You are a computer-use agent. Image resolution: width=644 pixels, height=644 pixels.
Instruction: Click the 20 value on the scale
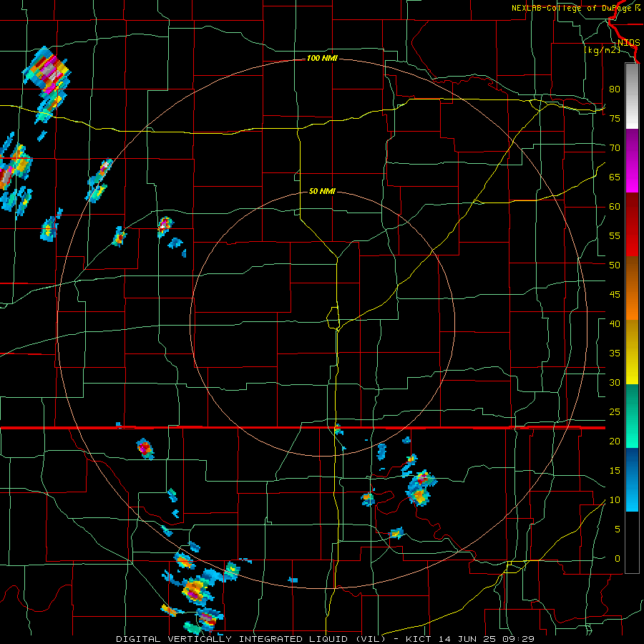[x=615, y=441]
